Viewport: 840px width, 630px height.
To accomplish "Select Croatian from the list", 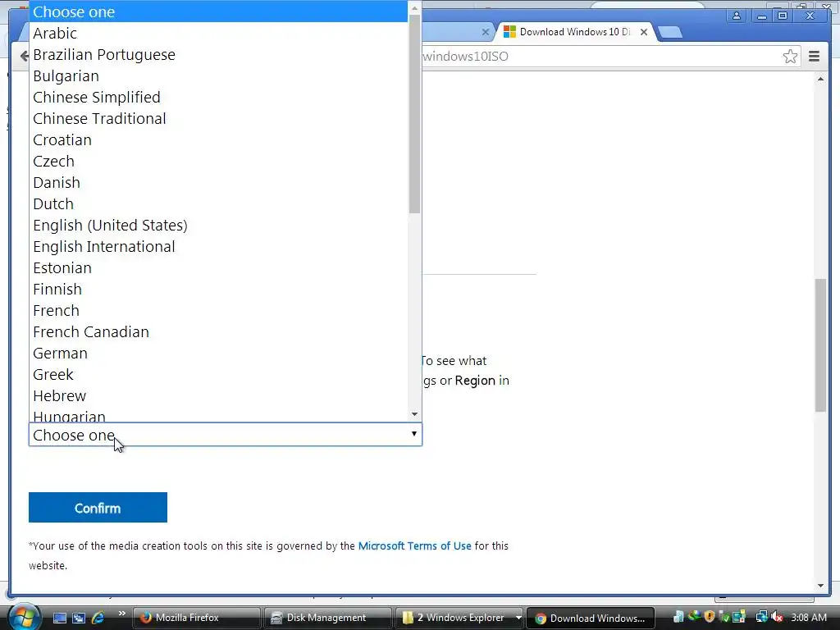I will (218, 139).
